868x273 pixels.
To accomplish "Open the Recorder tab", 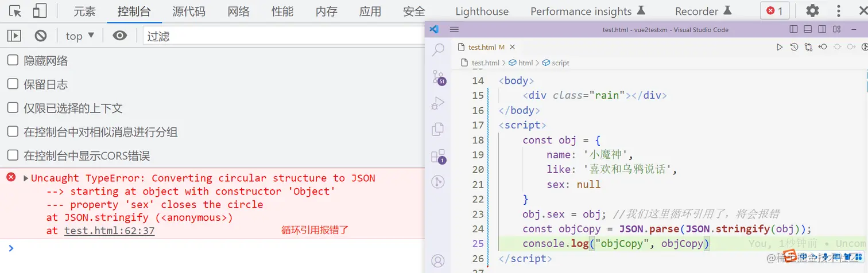I will click(703, 11).
